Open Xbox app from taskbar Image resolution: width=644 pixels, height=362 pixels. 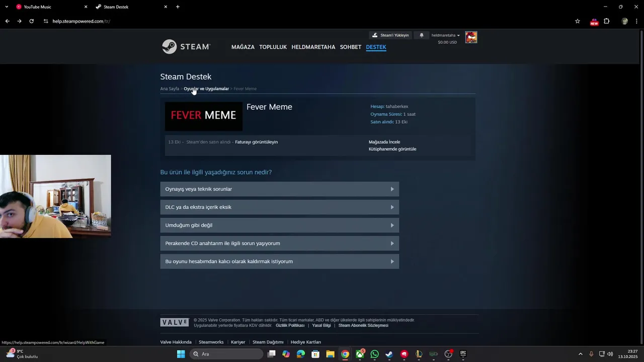[x=360, y=354]
